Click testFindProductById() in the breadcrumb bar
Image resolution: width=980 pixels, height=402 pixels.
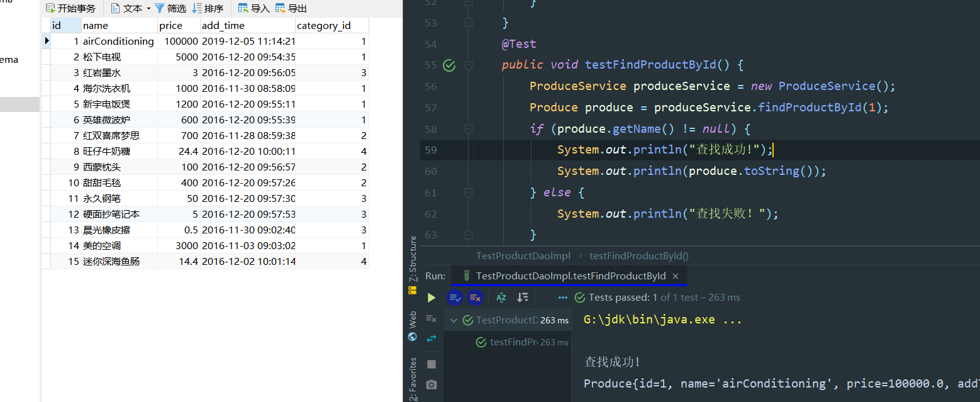tap(639, 255)
